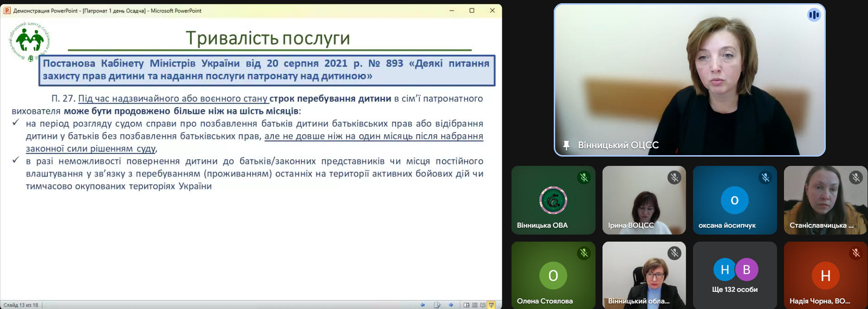
Task: Click the Станіславчицька participant video tile
Action: point(825,200)
